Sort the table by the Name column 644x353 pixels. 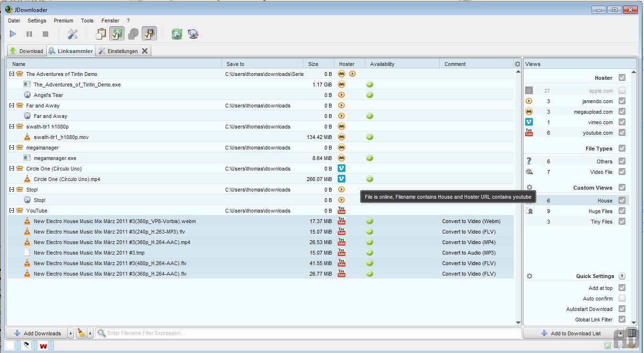[114, 64]
